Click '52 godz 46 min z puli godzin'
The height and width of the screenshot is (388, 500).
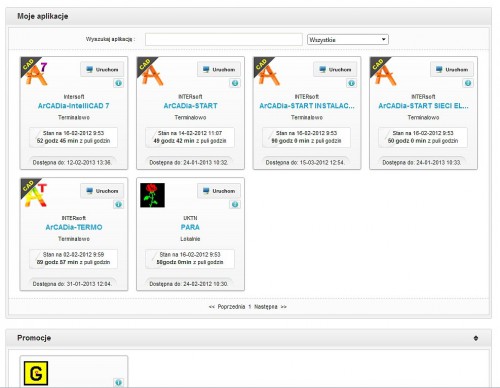(x=73, y=141)
